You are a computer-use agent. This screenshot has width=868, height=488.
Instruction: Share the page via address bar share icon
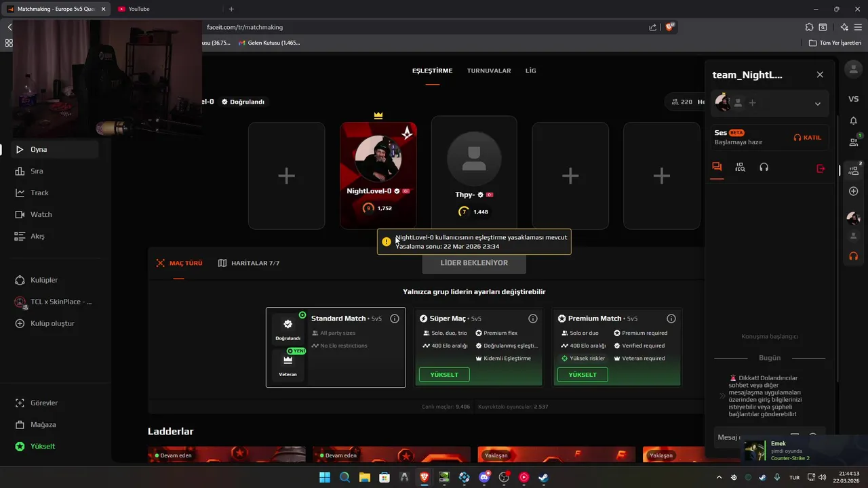(652, 27)
